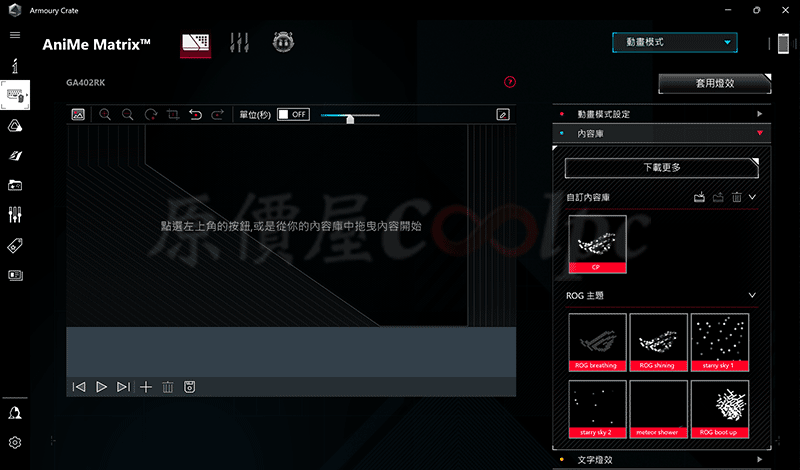
Task: Select the Device keyboard icon in sidebar
Action: pyautogui.click(x=15, y=95)
